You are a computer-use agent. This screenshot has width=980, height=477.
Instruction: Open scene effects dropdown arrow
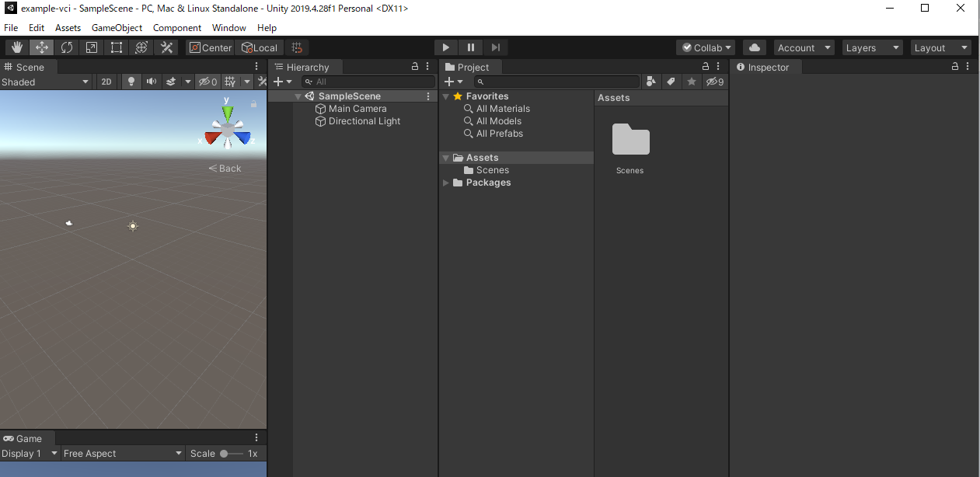coord(187,82)
